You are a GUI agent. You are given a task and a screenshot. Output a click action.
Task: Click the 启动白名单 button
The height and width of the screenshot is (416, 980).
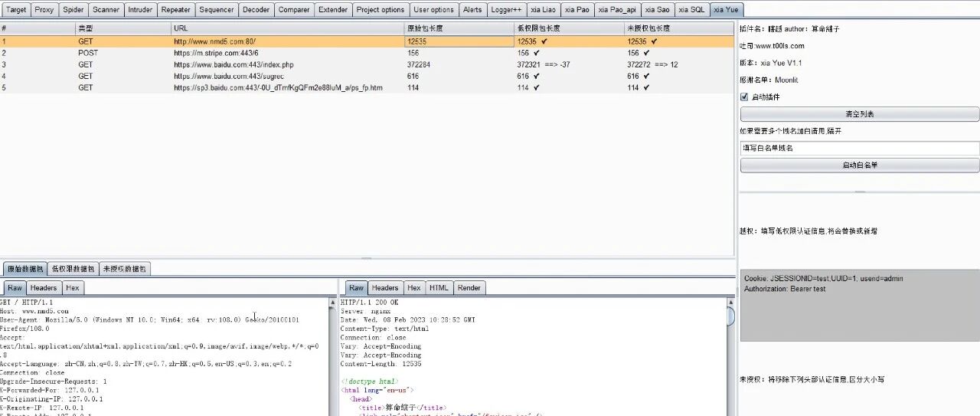[x=860, y=165]
